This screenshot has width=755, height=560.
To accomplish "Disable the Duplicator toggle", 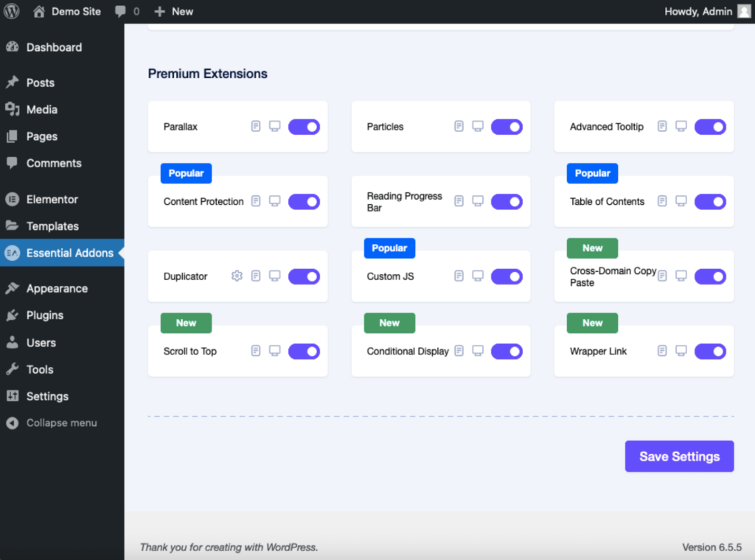I will [x=304, y=276].
